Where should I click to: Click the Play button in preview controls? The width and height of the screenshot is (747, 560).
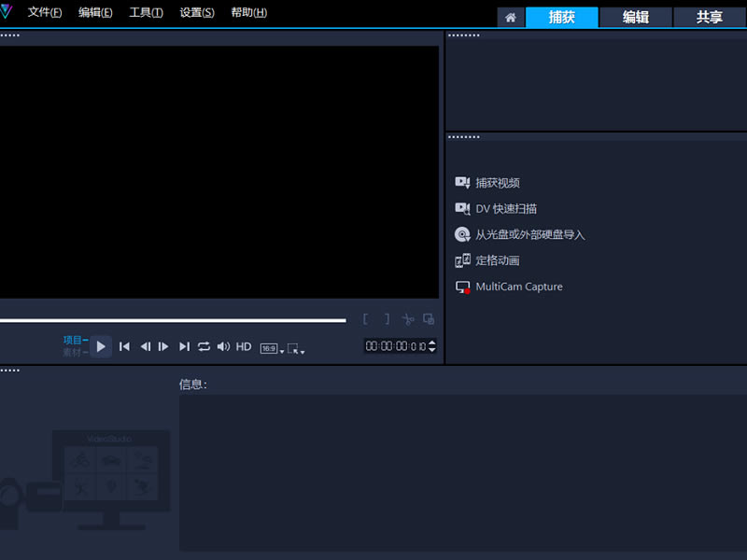101,346
